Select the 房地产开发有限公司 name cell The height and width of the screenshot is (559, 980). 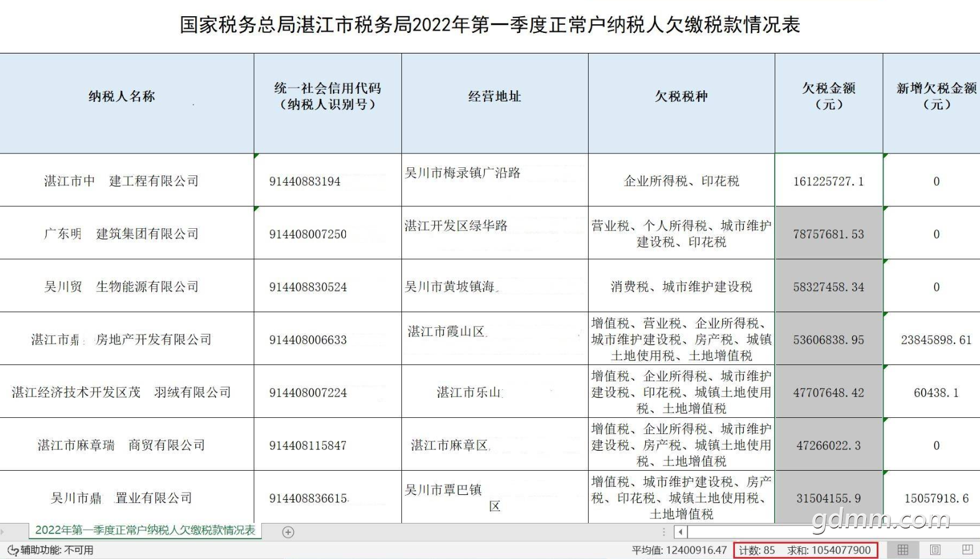(127, 339)
